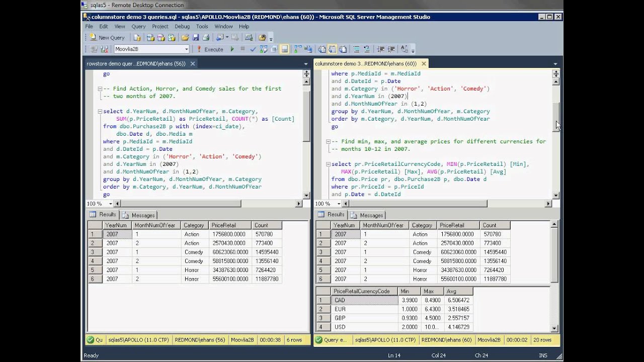Click the MonthNumOfYear header in left grid

(156, 225)
